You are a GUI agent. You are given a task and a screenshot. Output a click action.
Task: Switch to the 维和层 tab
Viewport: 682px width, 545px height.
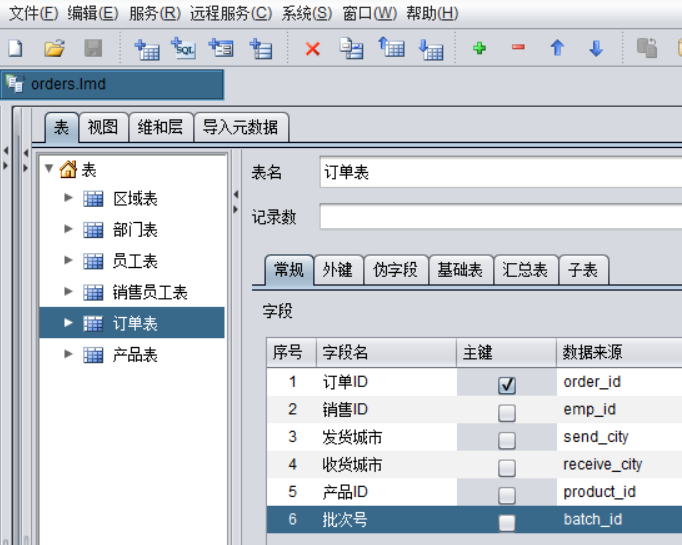(x=160, y=127)
